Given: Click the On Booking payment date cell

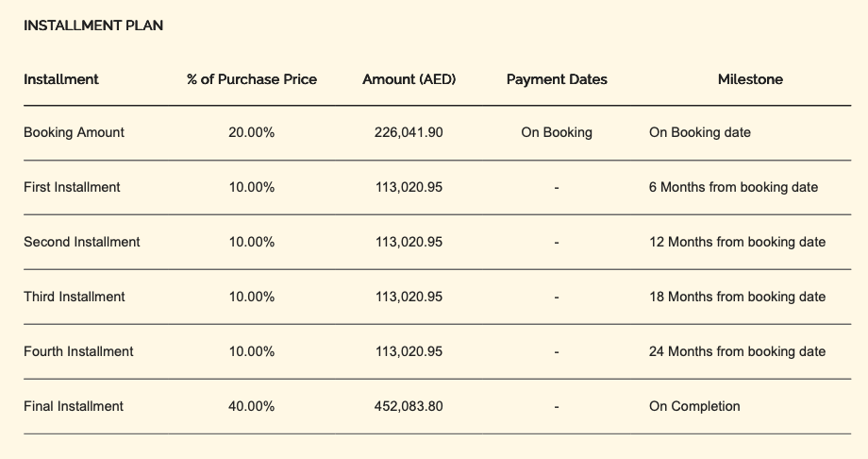Looking at the screenshot, I should [x=557, y=132].
